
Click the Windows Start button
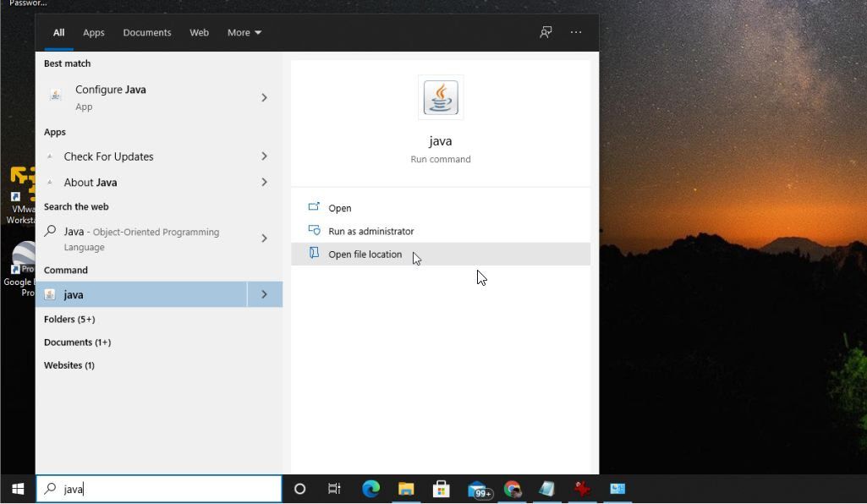17,489
